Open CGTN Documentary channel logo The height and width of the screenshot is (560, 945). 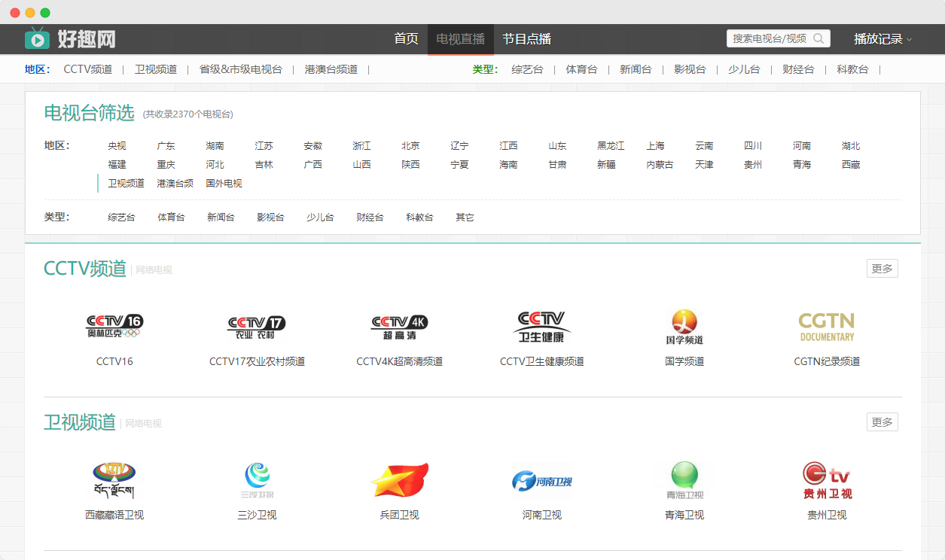(x=827, y=327)
